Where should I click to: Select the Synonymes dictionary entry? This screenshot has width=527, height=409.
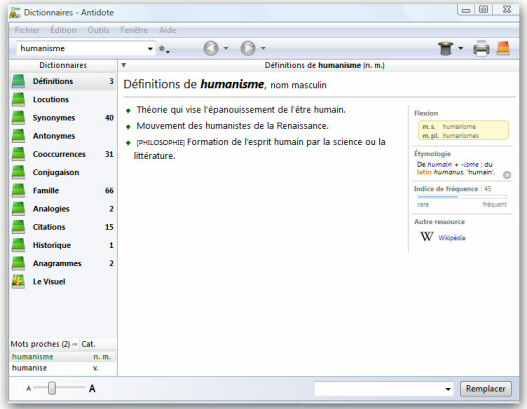coord(63,118)
